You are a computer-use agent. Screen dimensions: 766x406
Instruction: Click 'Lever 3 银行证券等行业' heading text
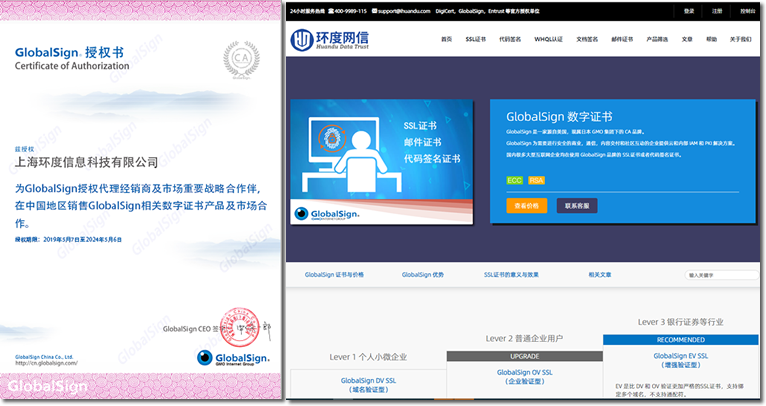681,322
